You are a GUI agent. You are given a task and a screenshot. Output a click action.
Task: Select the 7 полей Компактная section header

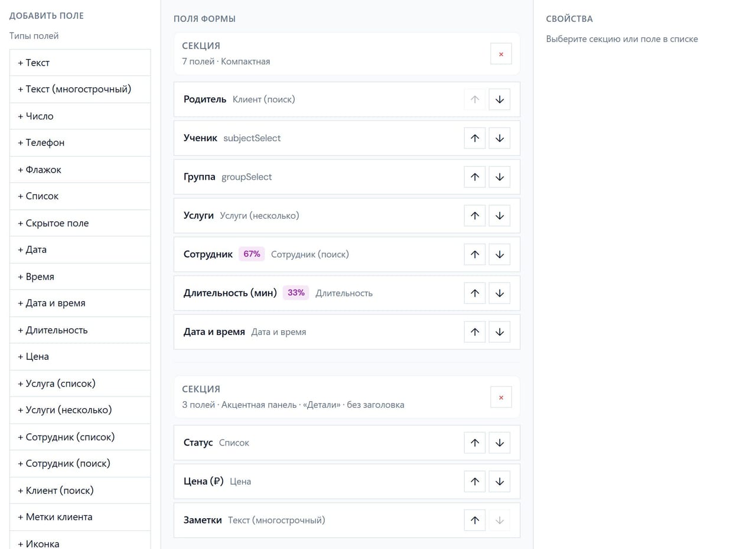(347, 54)
